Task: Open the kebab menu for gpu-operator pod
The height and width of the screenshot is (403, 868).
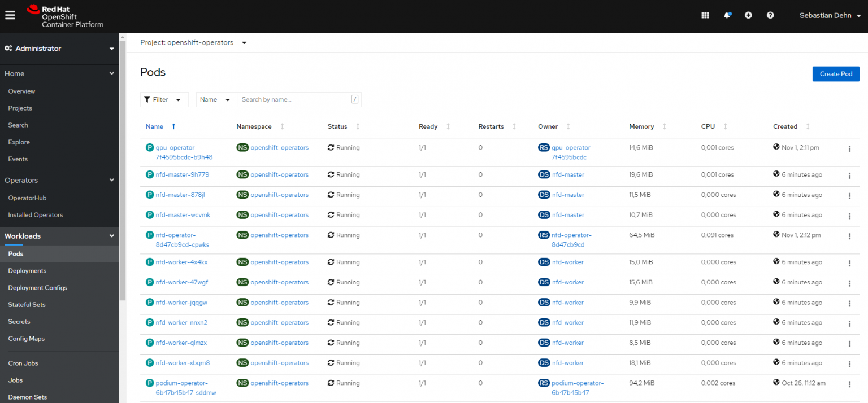Action: pyautogui.click(x=849, y=148)
